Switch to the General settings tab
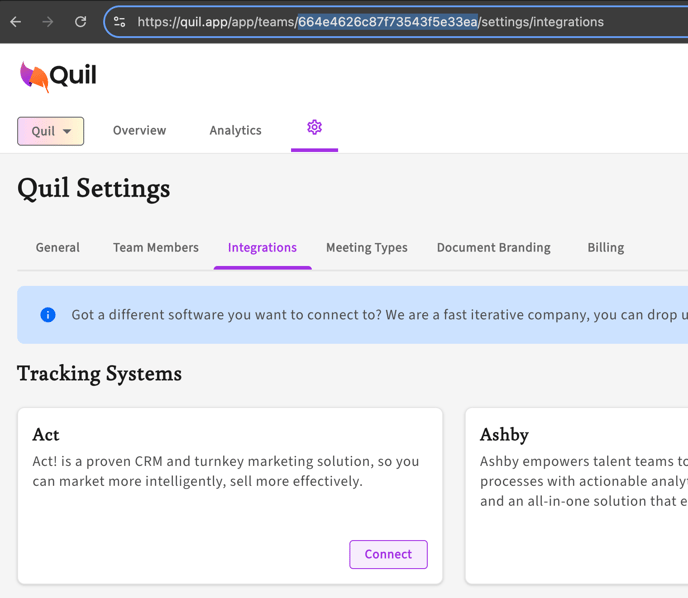Image resolution: width=688 pixels, height=598 pixels. pos(58,247)
